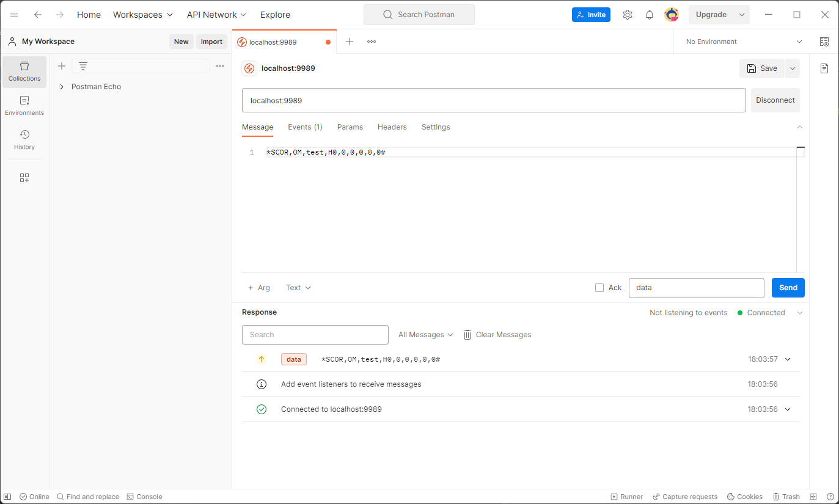Open the All Messages filter dropdown
Image resolution: width=839 pixels, height=504 pixels.
click(x=426, y=335)
